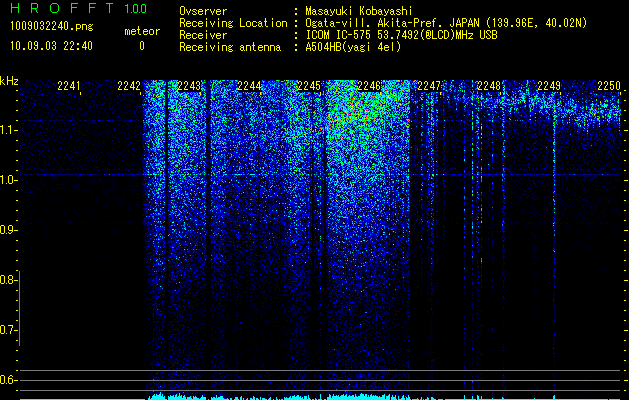Click the 2250 time marker
Viewport: 629px width, 400px height.
click(x=609, y=86)
